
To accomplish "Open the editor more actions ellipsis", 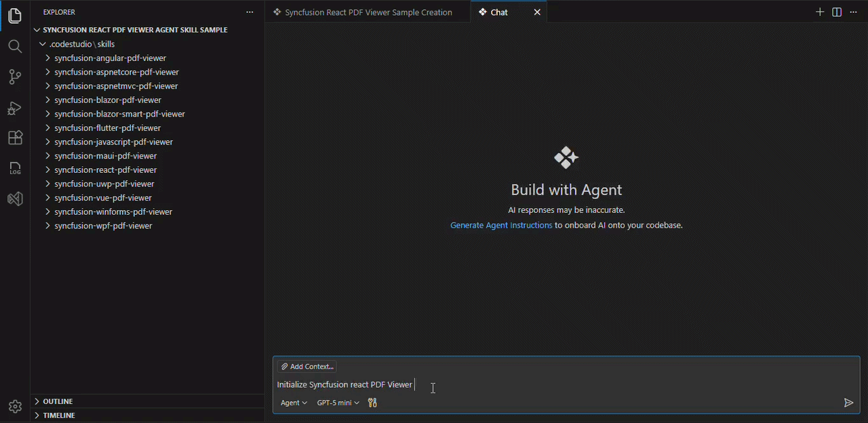I will pyautogui.click(x=854, y=12).
